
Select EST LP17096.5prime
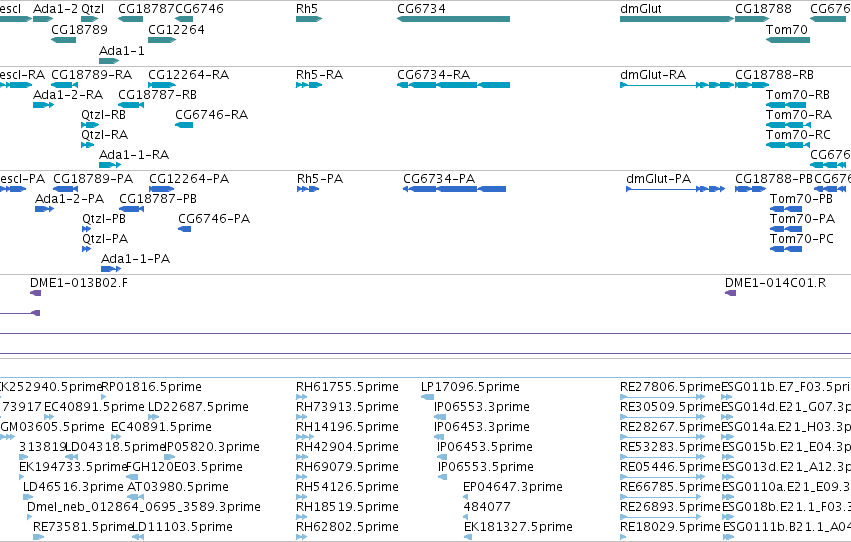click(x=427, y=397)
